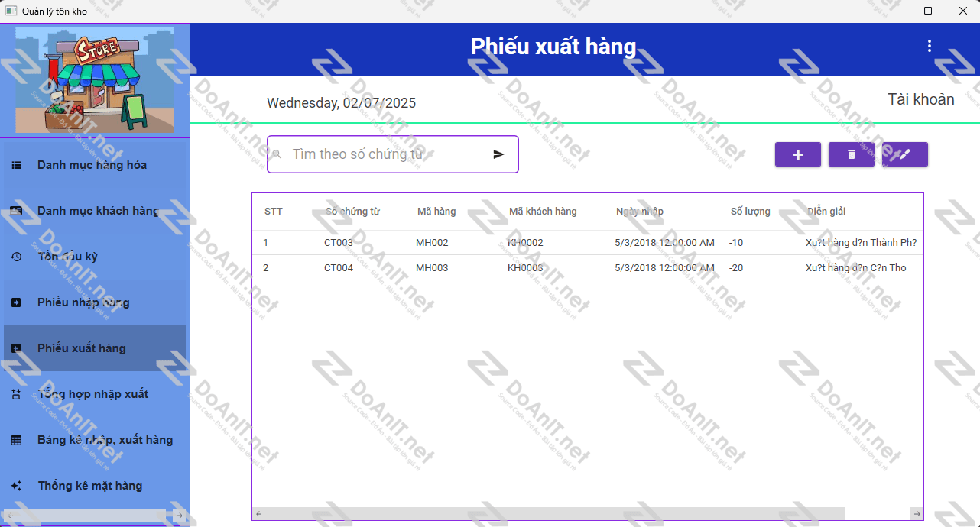This screenshot has height=527, width=980.
Task: Click the MH002 cell
Action: [432, 243]
